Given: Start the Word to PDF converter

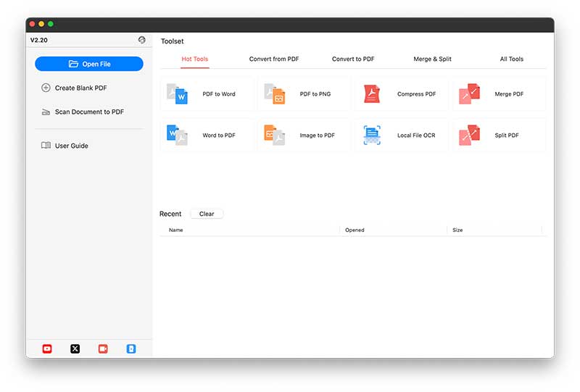Looking at the screenshot, I should point(207,135).
